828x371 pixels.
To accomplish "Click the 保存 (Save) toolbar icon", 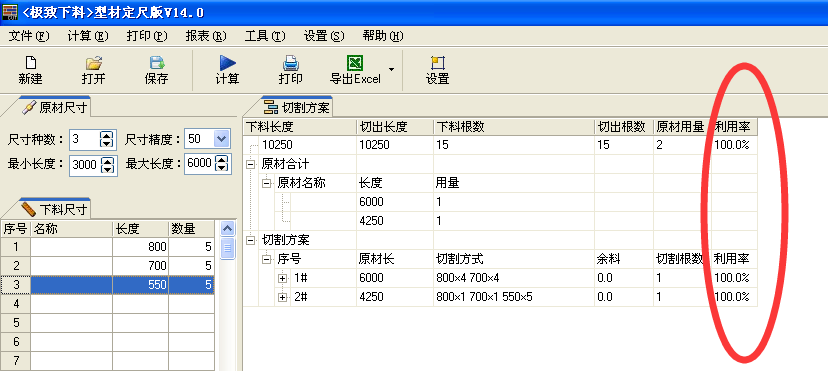I will pos(157,63).
